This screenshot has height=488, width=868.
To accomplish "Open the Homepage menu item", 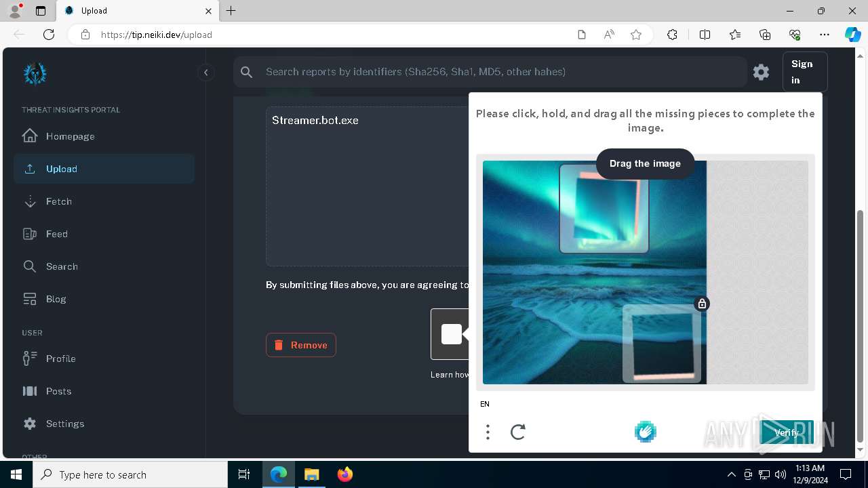I will tap(104, 136).
